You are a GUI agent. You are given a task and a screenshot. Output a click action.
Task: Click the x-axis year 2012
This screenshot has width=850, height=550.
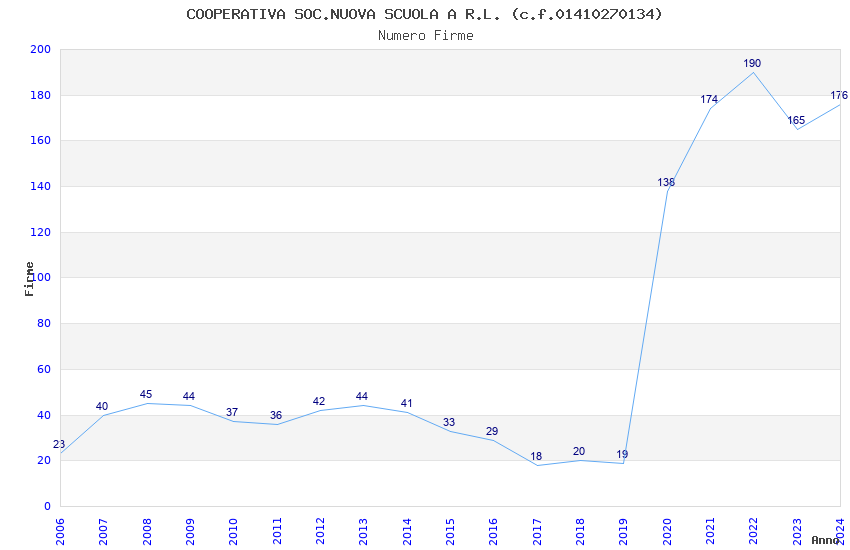pos(320,532)
